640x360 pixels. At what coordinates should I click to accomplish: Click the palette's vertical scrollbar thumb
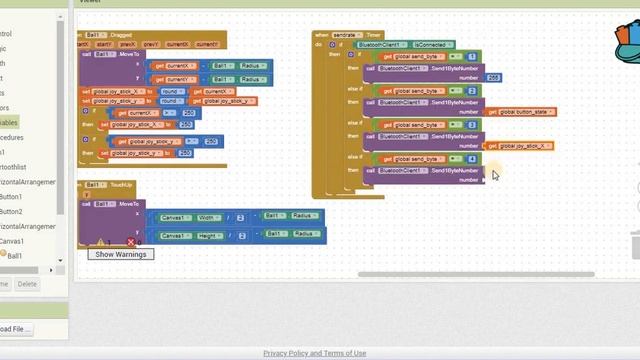[60, 117]
